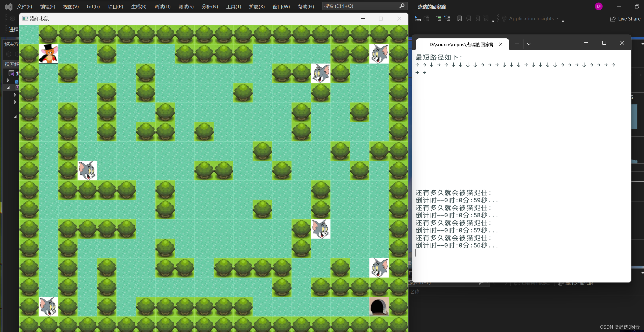Open the 工具(T) menu
The width and height of the screenshot is (644, 332).
[234, 6]
